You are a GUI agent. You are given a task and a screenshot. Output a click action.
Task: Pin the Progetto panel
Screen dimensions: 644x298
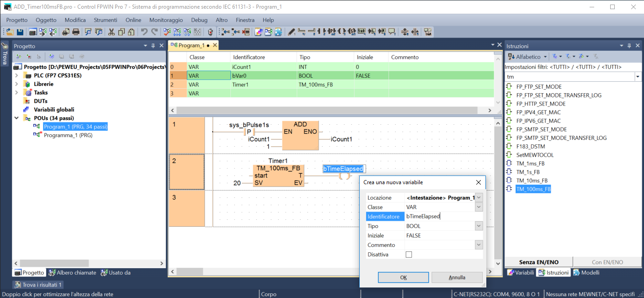click(153, 46)
